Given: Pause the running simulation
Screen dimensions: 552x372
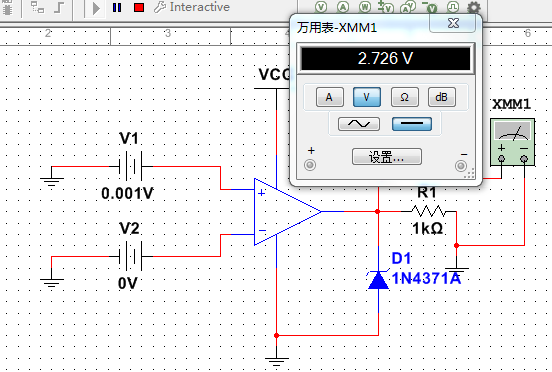Looking at the screenshot, I should pos(117,7).
